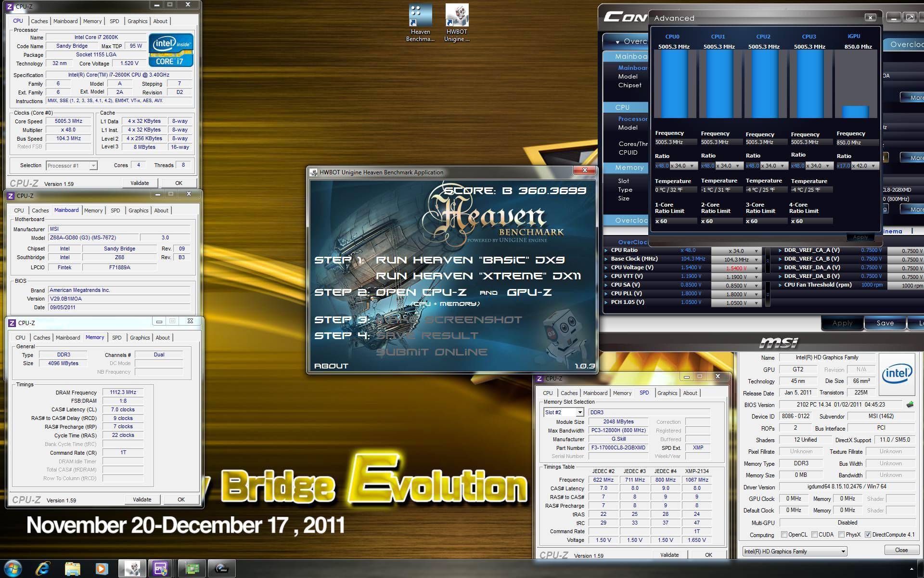Click the HWBOT Heaven window title icon
This screenshot has width=924, height=578.
(x=314, y=172)
